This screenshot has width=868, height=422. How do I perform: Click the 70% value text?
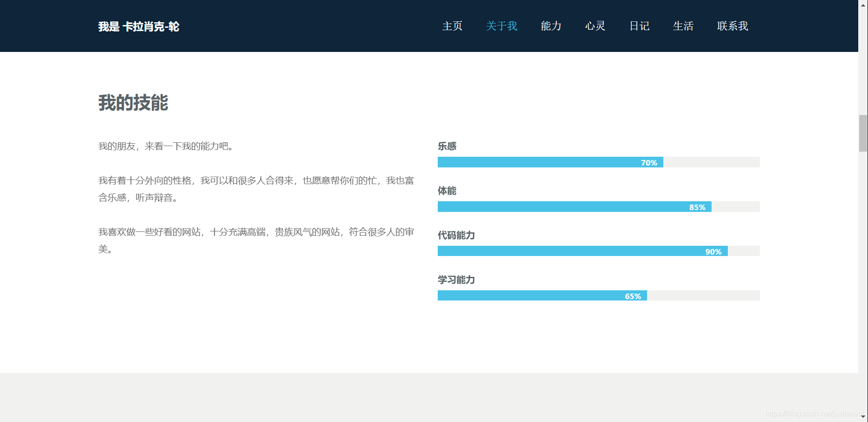click(649, 163)
